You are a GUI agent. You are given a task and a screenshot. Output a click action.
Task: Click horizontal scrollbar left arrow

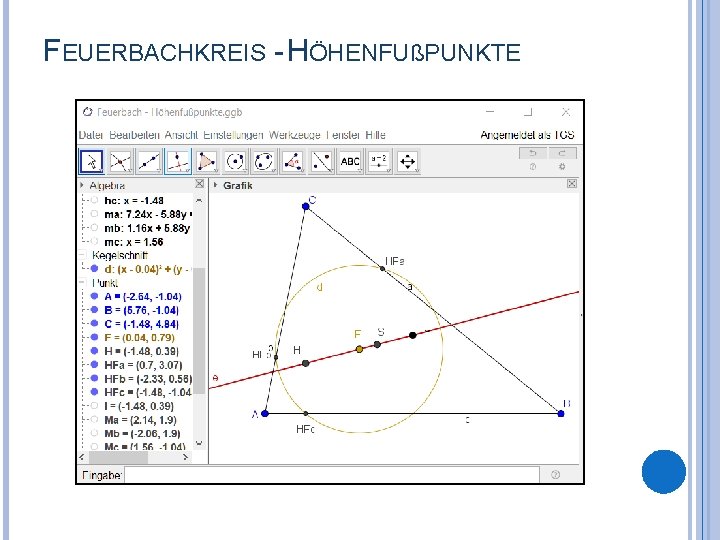(x=82, y=457)
